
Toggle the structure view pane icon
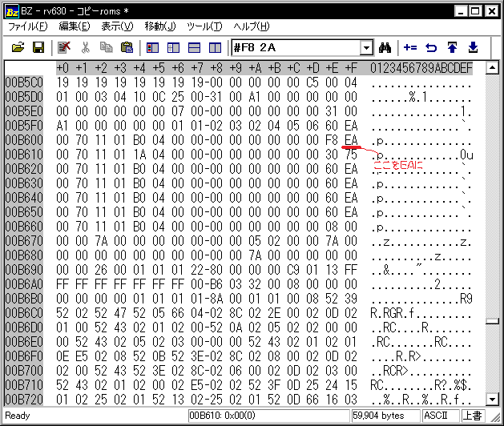[x=173, y=48]
